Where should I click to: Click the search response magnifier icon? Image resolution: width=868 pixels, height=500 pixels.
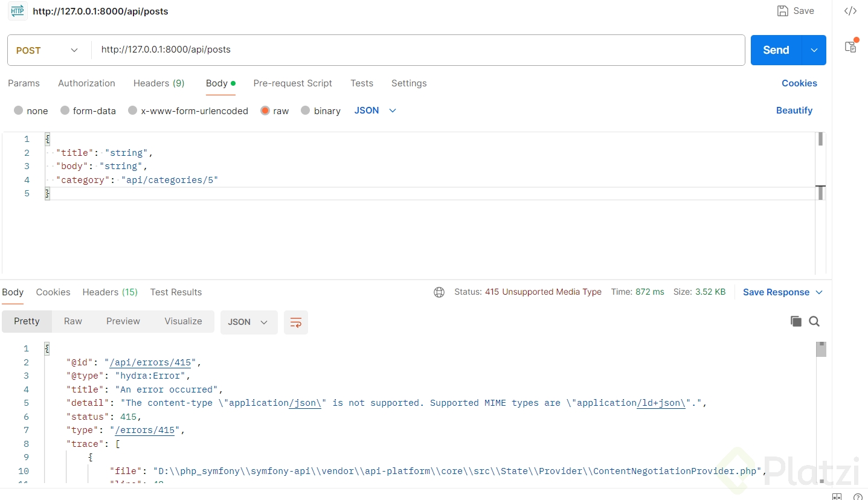coord(814,321)
